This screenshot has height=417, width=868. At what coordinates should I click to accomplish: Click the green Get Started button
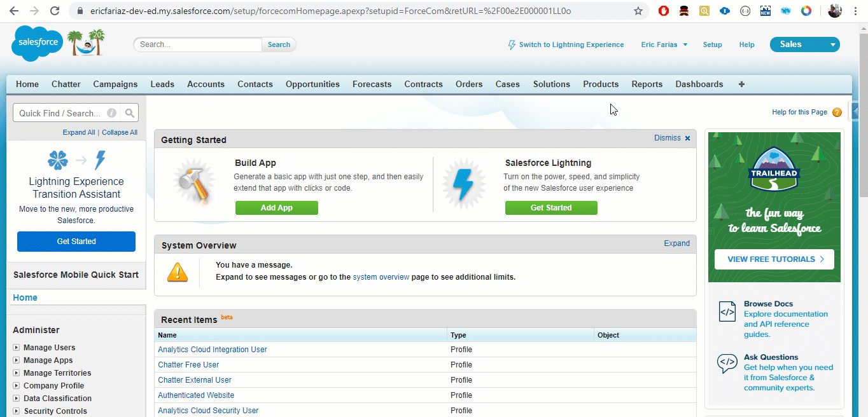coord(551,208)
